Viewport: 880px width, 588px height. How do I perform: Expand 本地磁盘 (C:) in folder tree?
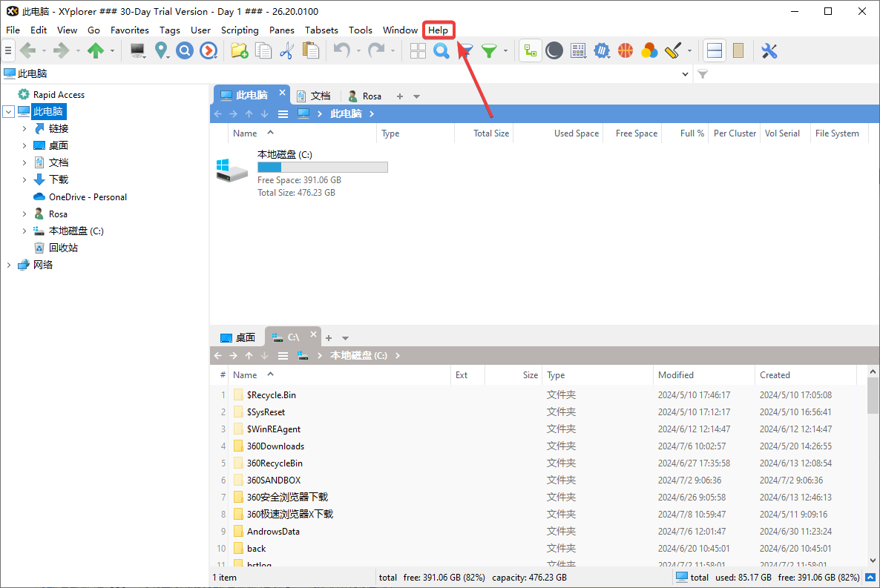click(24, 231)
